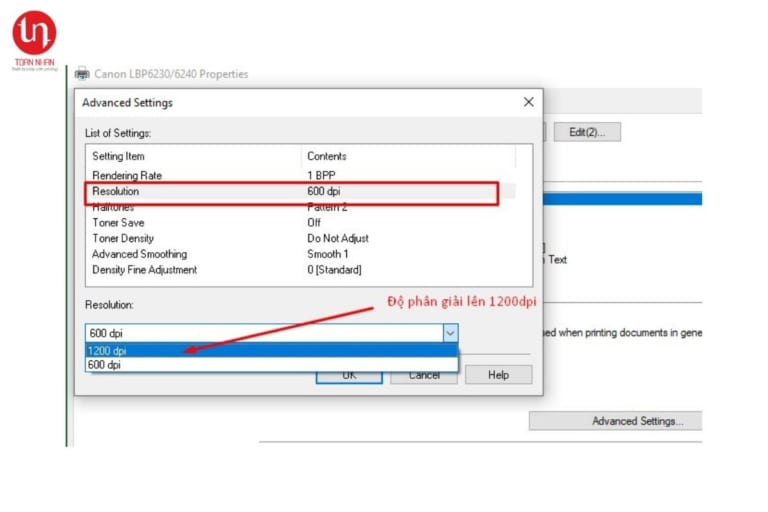The image size is (768, 512).
Task: Select the Resolution setting row
Action: (300, 191)
